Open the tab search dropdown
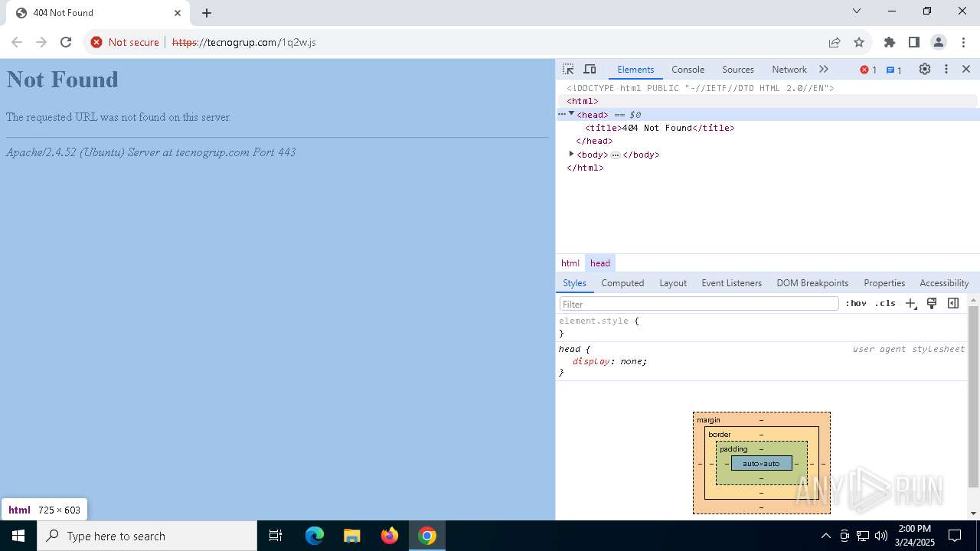The height and width of the screenshot is (551, 980). tap(857, 11)
